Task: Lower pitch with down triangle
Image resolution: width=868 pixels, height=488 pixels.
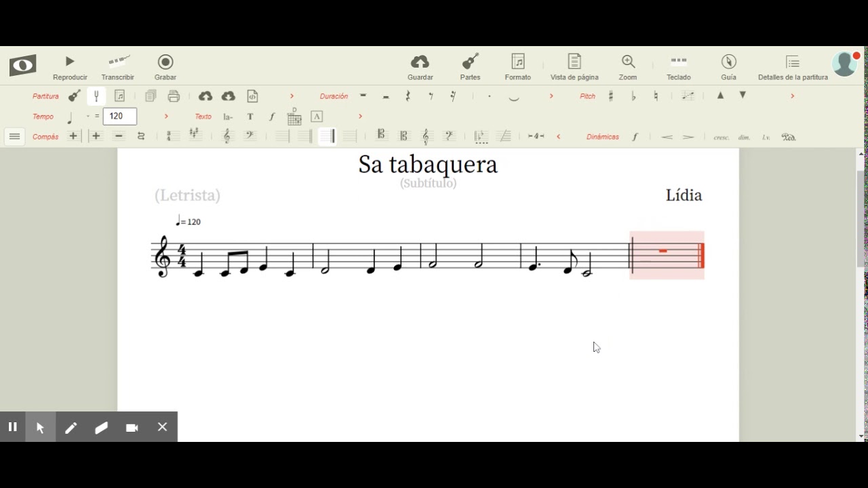Action: coord(743,96)
